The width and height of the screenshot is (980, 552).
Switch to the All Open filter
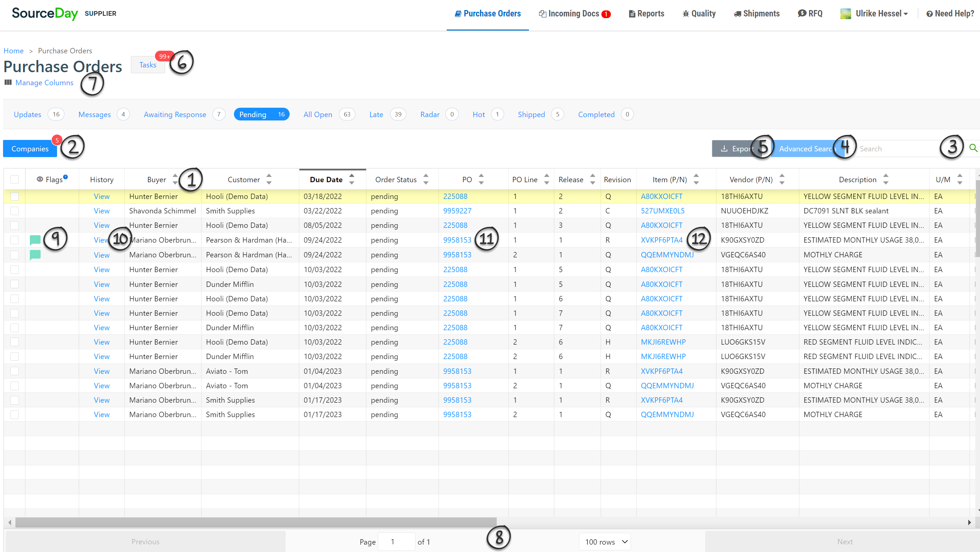point(329,114)
